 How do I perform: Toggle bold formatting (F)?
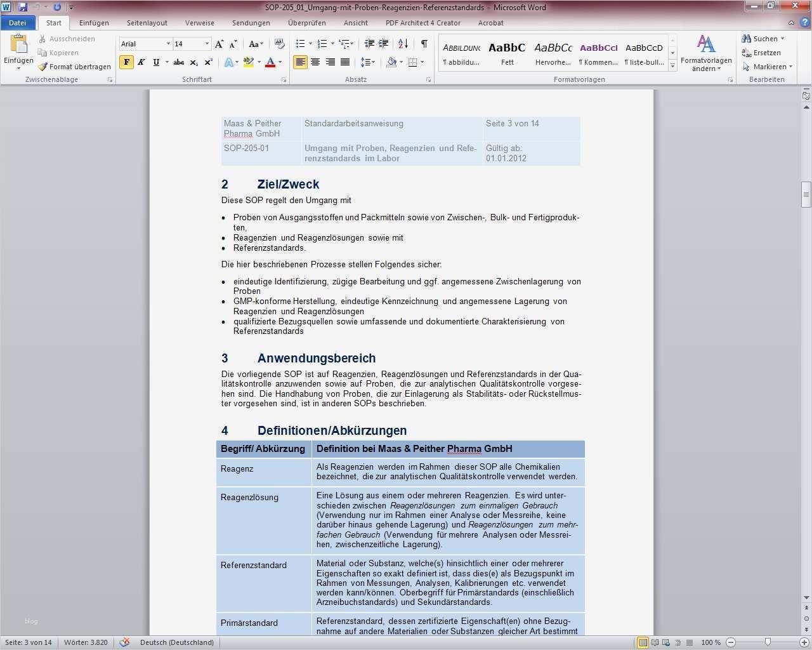click(127, 62)
